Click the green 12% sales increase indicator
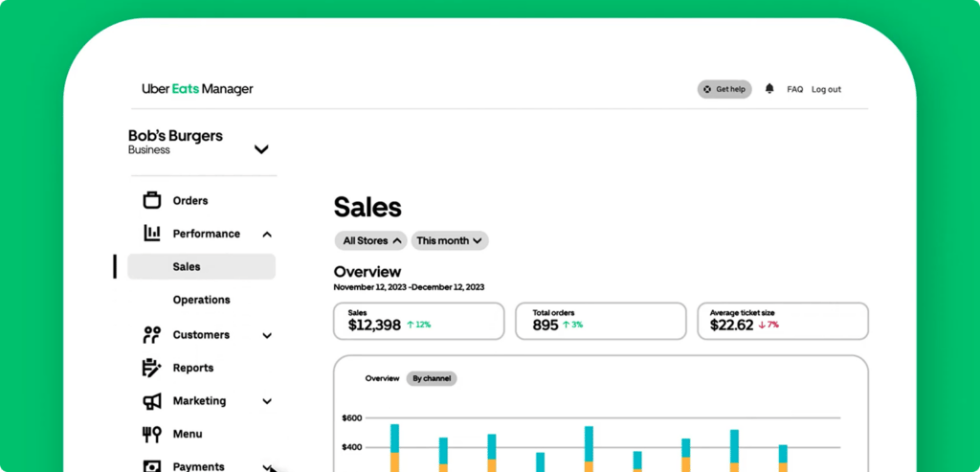 (419, 325)
